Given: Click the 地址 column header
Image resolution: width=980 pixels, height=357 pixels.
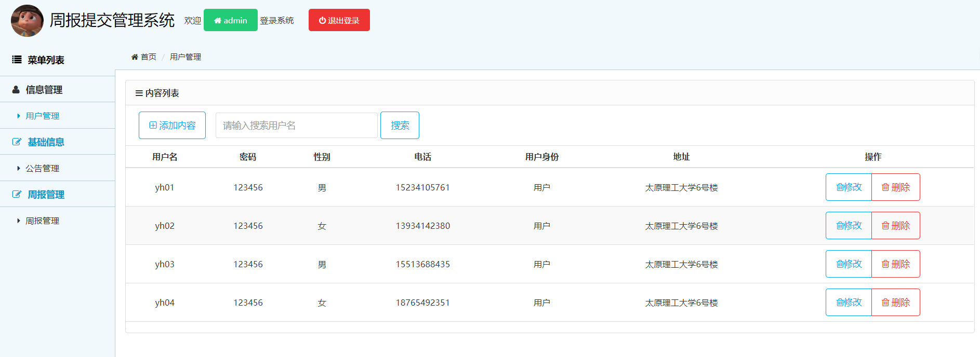Looking at the screenshot, I should [681, 157].
